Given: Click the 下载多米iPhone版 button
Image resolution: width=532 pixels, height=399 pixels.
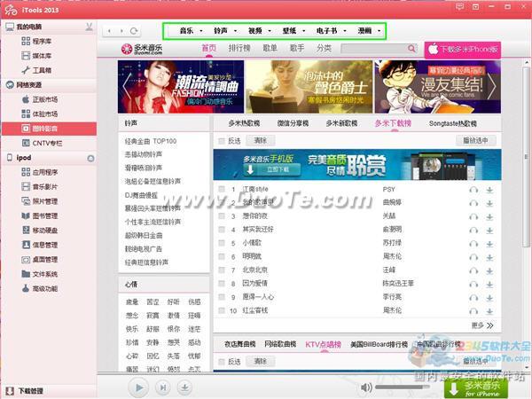Looking at the screenshot, I should point(463,50).
